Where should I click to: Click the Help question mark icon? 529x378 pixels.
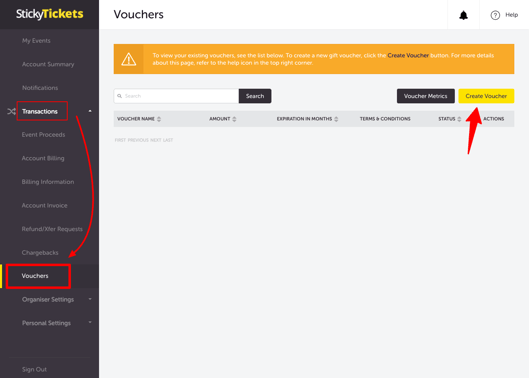pyautogui.click(x=495, y=15)
